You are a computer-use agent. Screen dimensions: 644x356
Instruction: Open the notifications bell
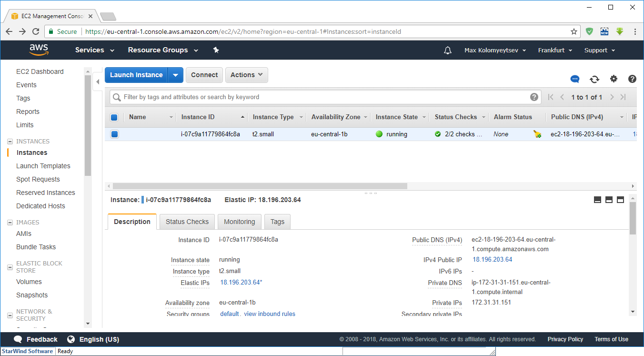point(448,50)
